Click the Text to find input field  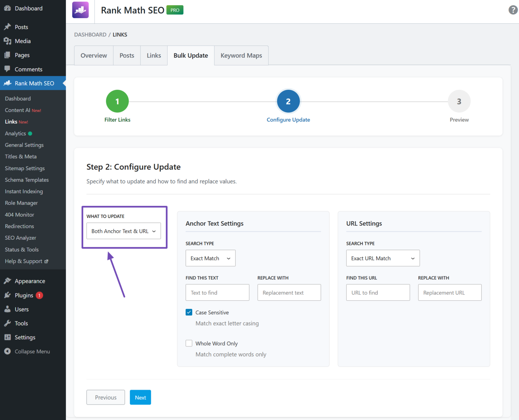pos(217,292)
